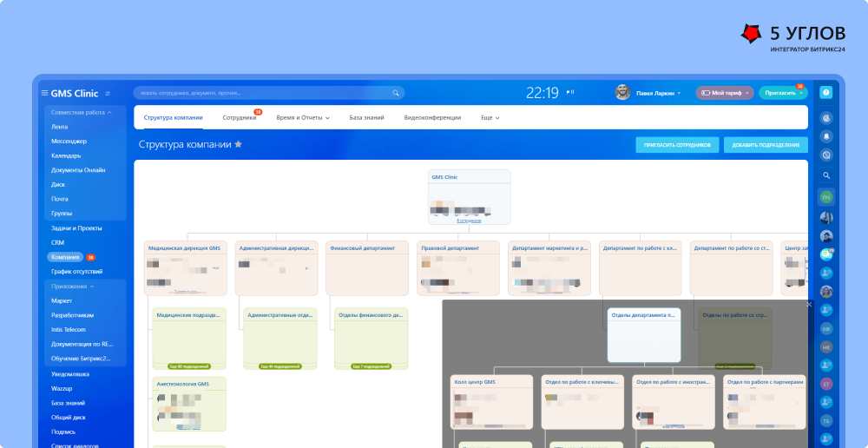The image size is (868, 448).
Task: Open the help question mark icon
Action: 826,92
